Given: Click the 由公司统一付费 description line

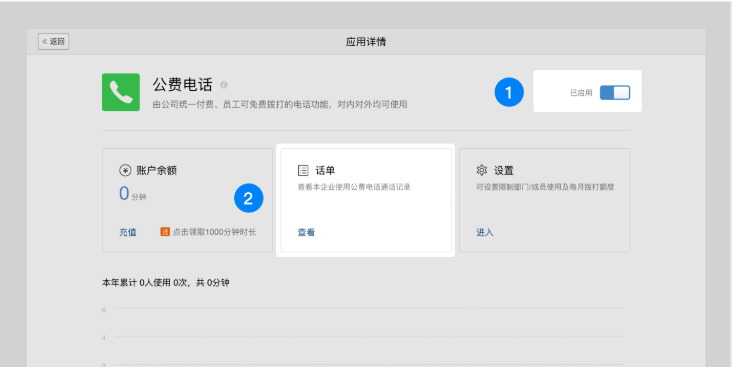Looking at the screenshot, I should tap(280, 105).
